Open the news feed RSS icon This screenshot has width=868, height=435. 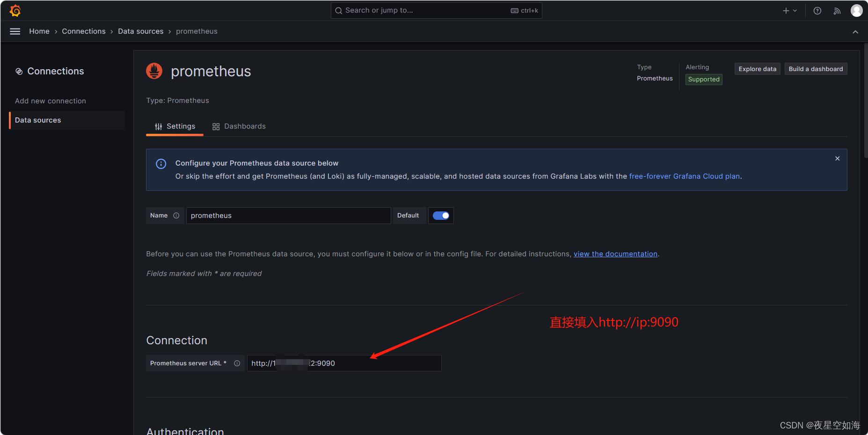[x=837, y=11]
